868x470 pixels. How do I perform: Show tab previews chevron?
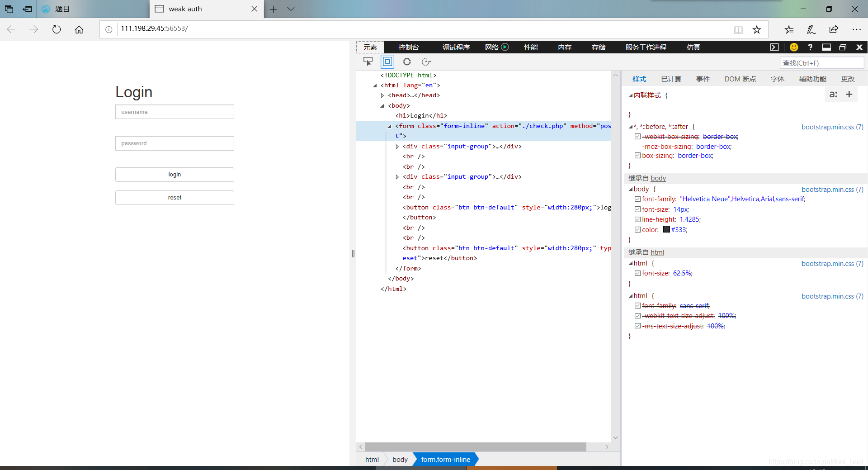(x=291, y=9)
